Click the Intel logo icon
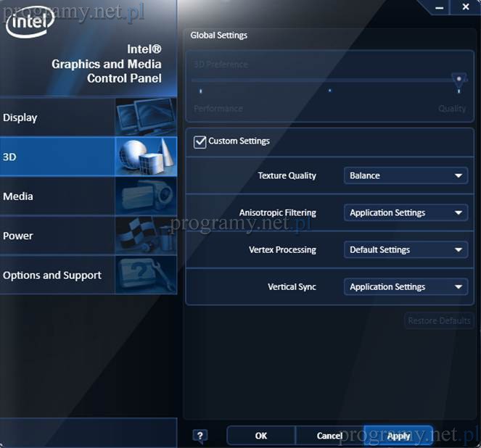 pyautogui.click(x=30, y=22)
